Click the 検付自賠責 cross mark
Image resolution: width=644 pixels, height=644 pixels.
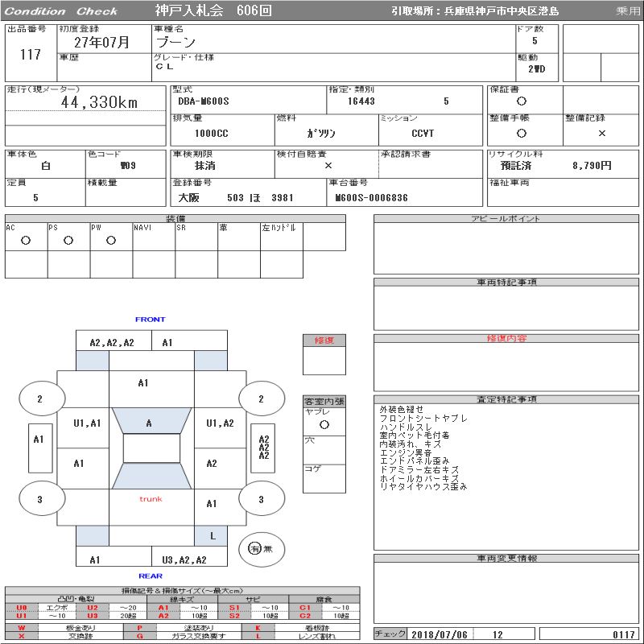point(328,166)
